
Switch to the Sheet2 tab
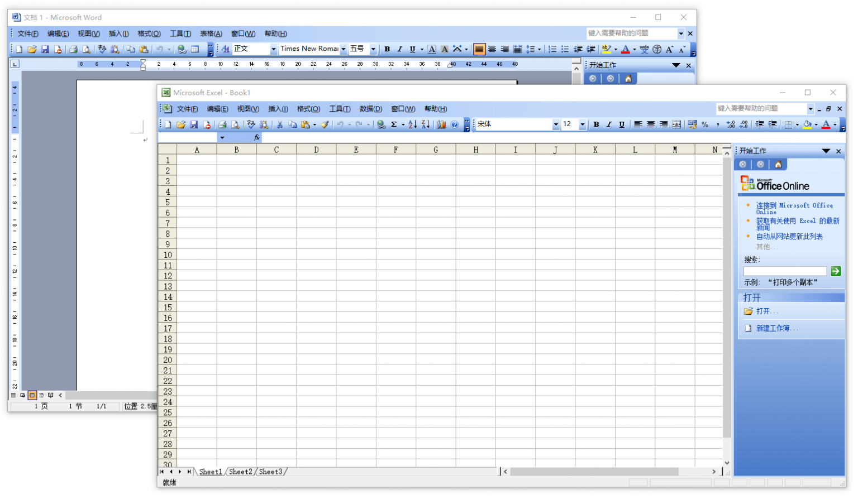(241, 472)
